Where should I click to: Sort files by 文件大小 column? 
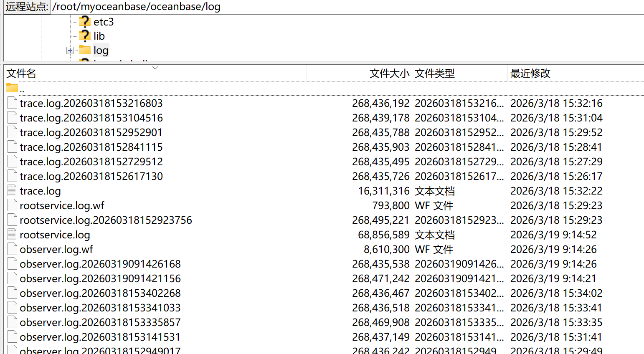pyautogui.click(x=388, y=73)
